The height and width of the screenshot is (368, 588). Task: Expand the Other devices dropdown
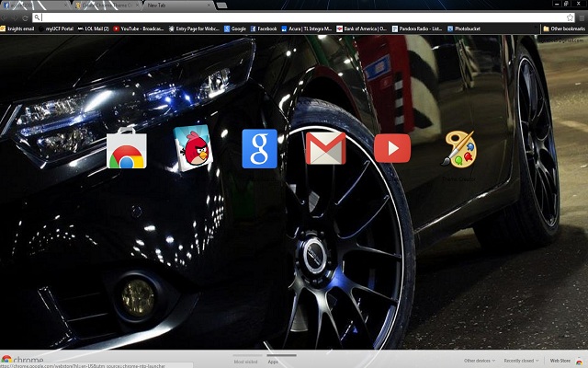pyautogui.click(x=480, y=361)
